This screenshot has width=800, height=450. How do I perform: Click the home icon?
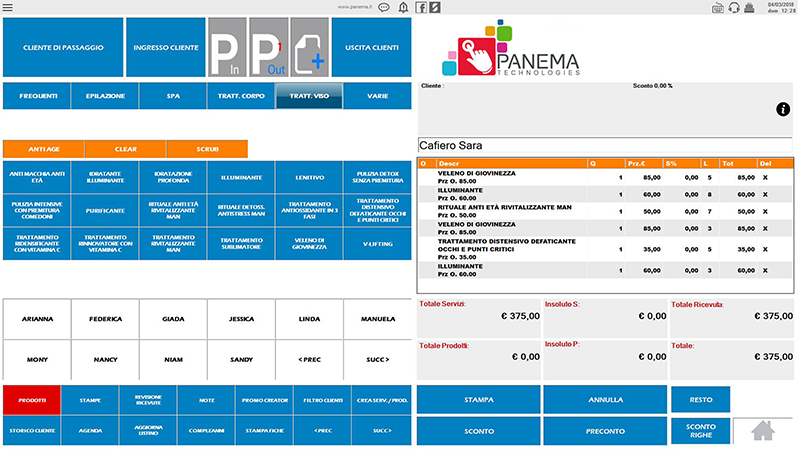click(x=763, y=431)
